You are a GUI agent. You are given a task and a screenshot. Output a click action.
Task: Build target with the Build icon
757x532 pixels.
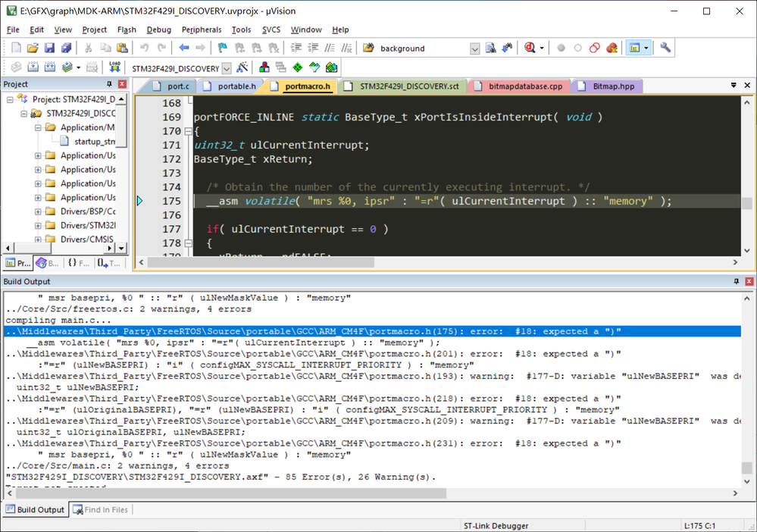[x=33, y=67]
